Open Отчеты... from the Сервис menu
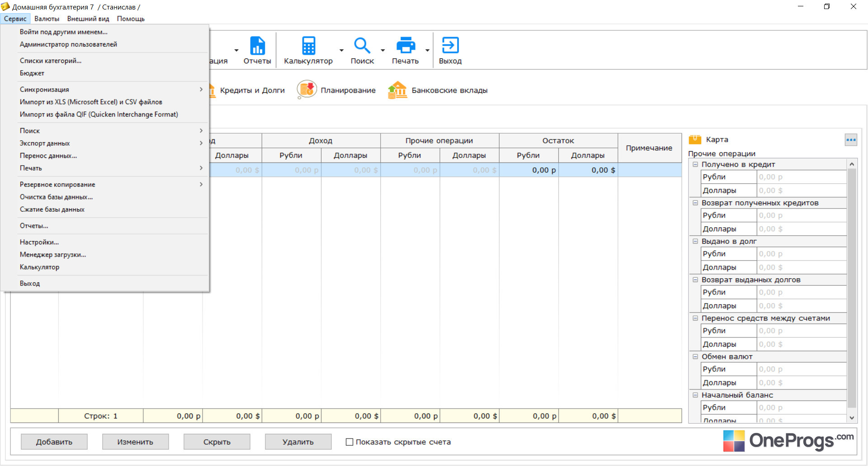Viewport: 868px width, 466px height. (105, 226)
